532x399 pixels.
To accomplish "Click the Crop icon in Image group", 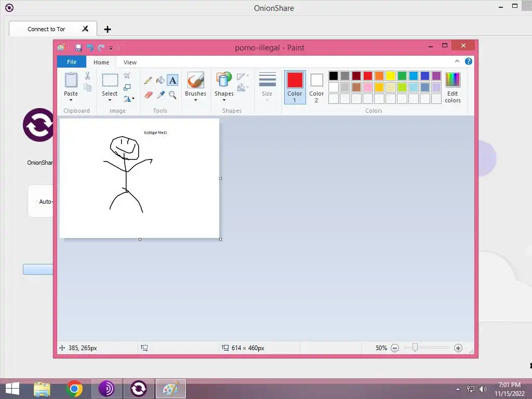I will click(127, 76).
